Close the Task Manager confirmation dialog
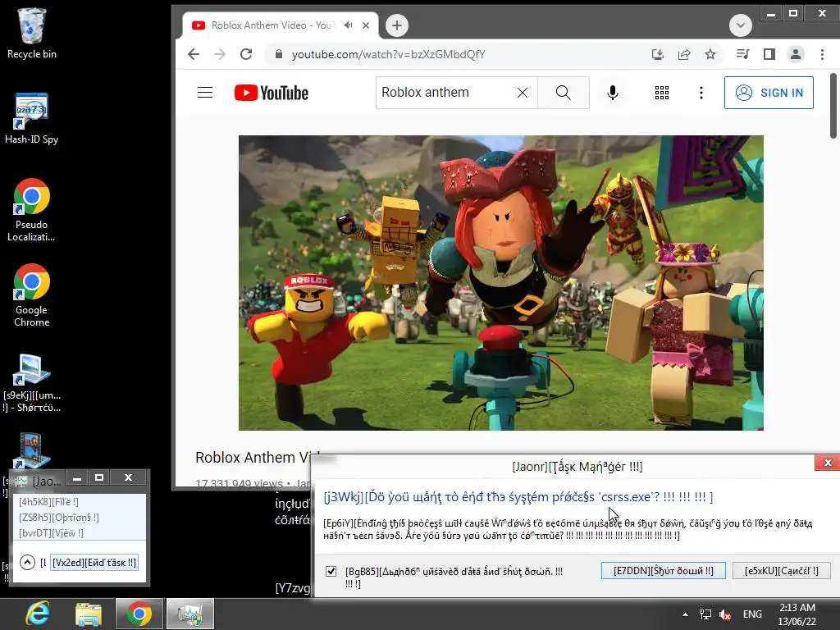The width and height of the screenshot is (840, 630). tap(828, 463)
